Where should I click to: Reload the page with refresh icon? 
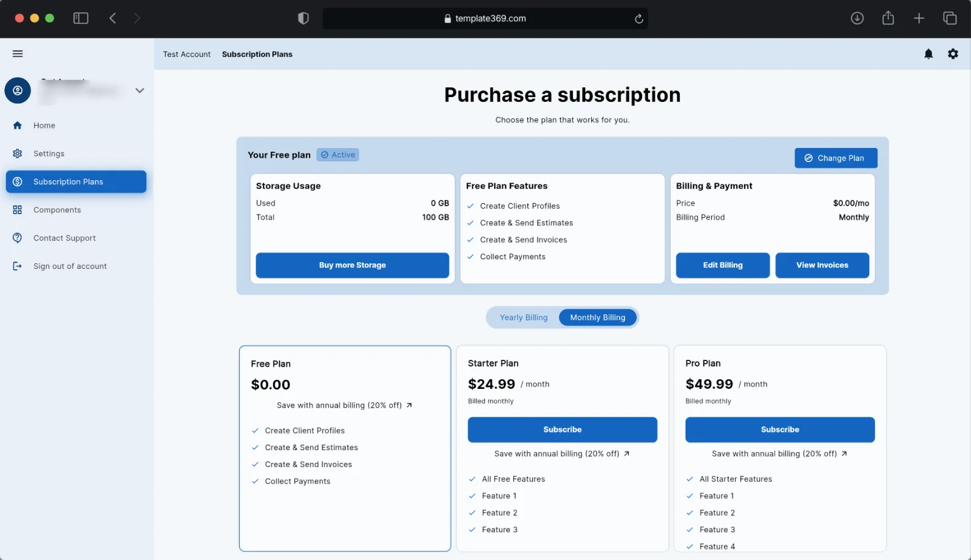[x=639, y=19]
